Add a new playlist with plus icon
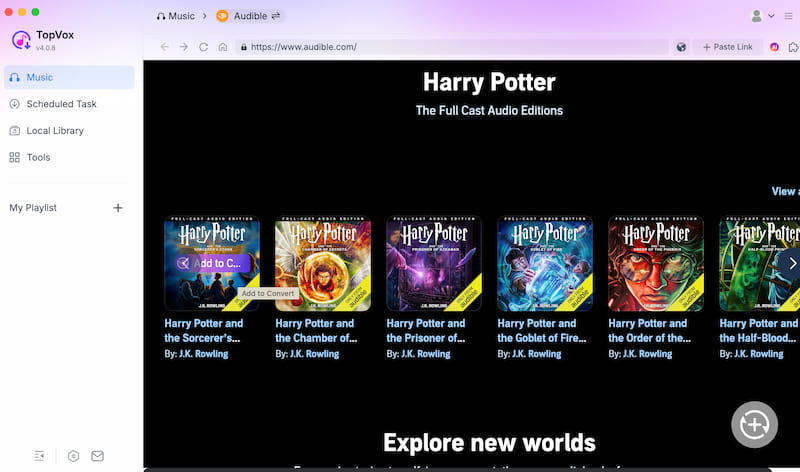The width and height of the screenshot is (800, 472). tap(118, 208)
